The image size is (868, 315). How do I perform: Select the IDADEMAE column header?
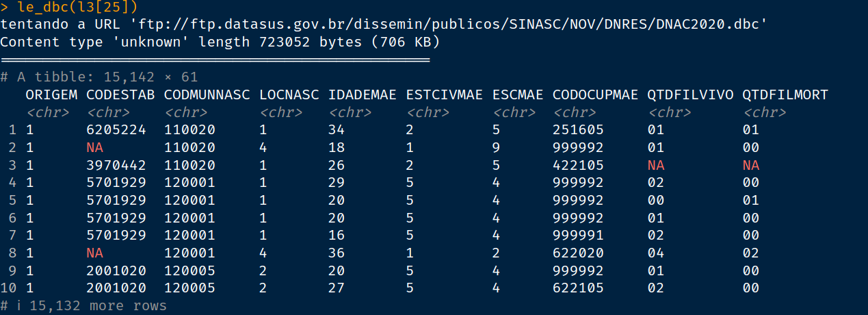pos(362,94)
